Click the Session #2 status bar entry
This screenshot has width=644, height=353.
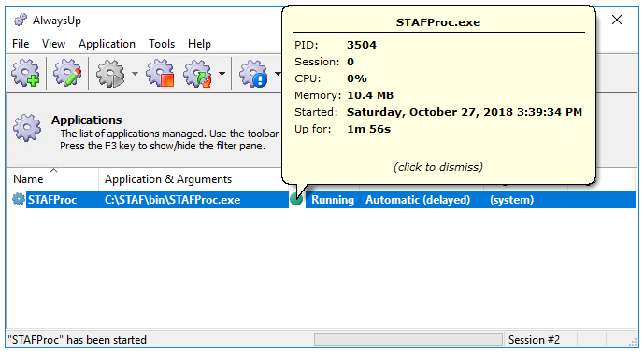tap(534, 339)
